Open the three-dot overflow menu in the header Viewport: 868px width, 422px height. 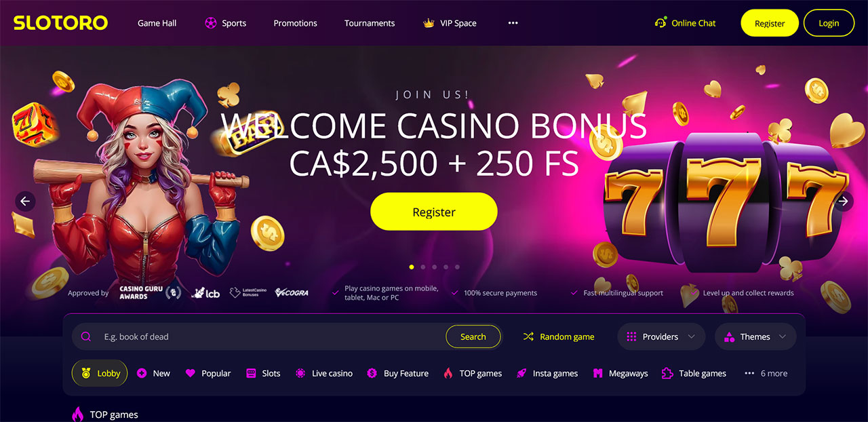pos(513,23)
